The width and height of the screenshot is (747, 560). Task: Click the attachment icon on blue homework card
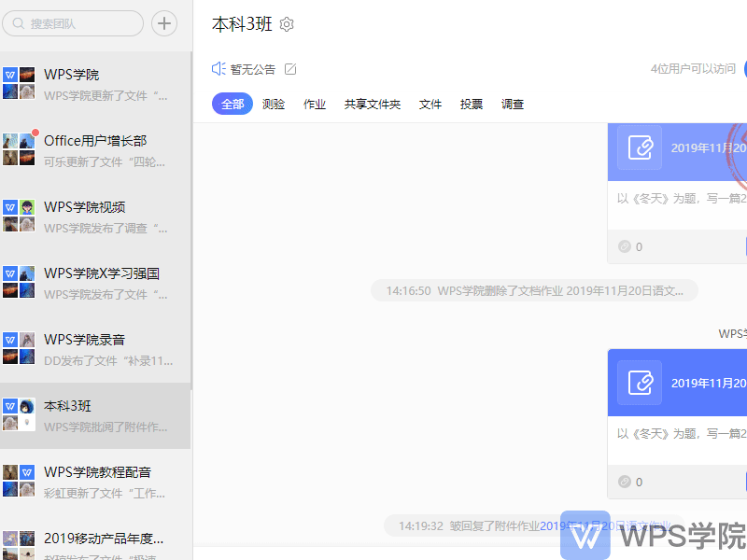pos(640,383)
